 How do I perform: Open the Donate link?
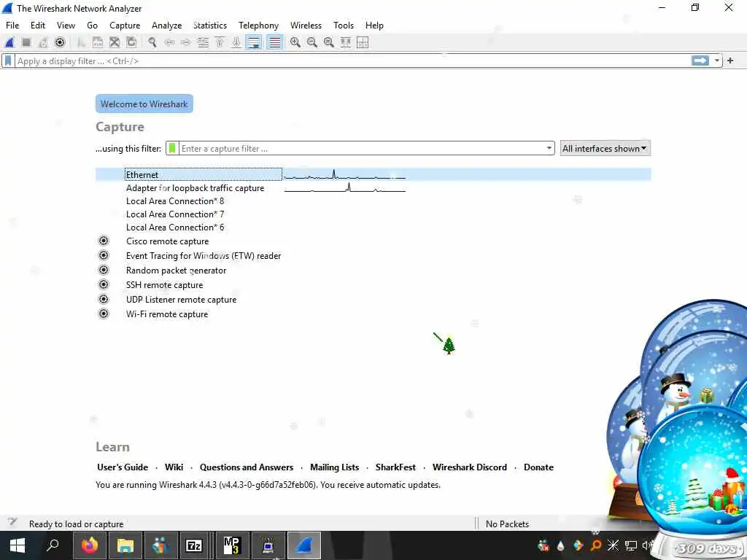[x=539, y=467]
